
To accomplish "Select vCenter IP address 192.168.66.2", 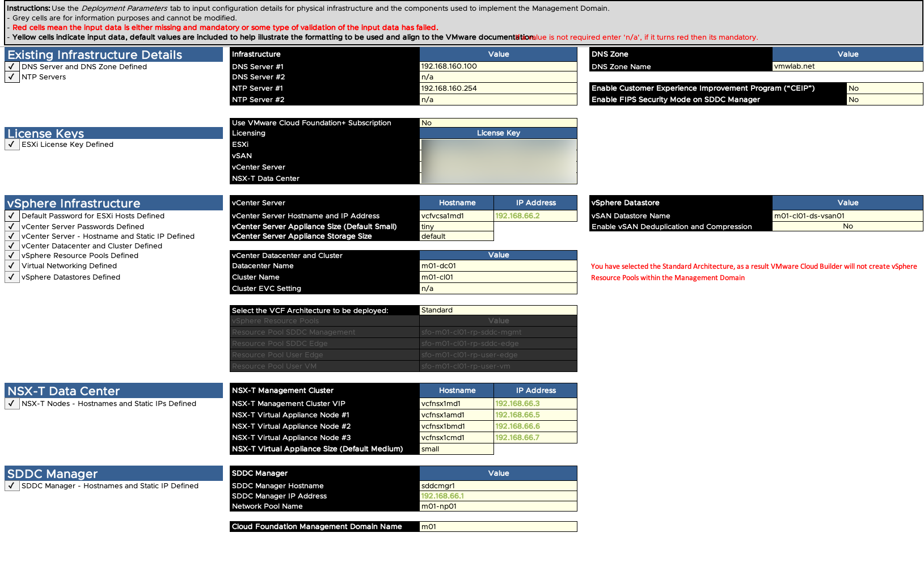I will pos(535,216).
